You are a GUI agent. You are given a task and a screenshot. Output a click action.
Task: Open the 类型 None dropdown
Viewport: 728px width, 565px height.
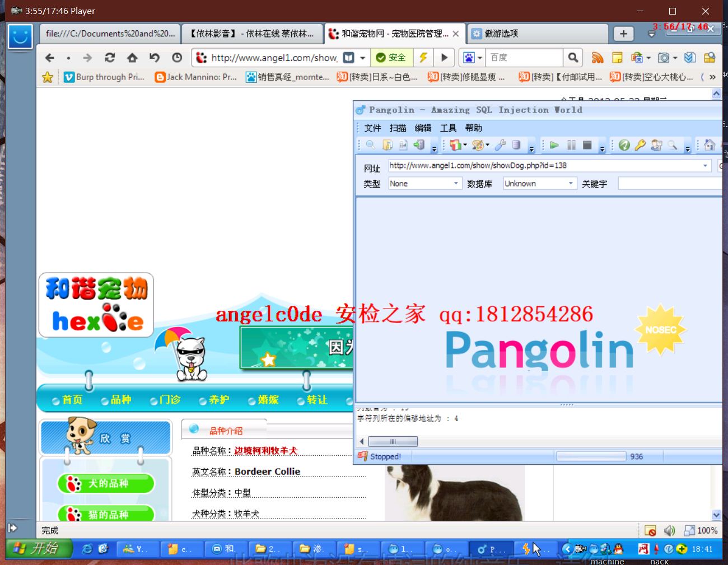456,183
